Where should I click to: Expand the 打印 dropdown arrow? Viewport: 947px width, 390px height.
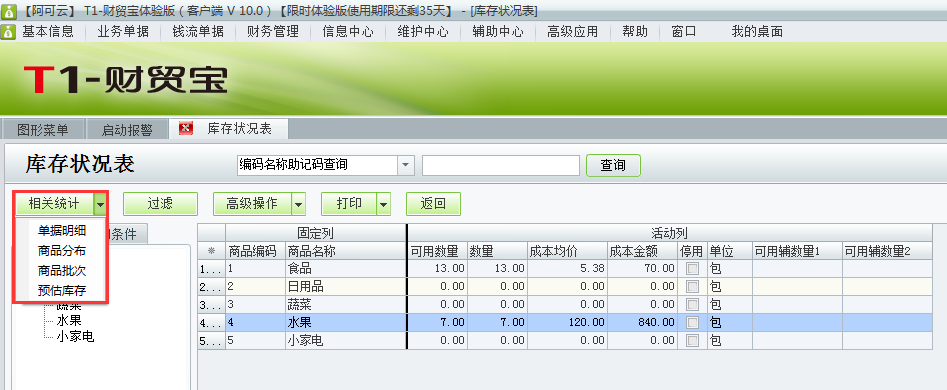[384, 204]
